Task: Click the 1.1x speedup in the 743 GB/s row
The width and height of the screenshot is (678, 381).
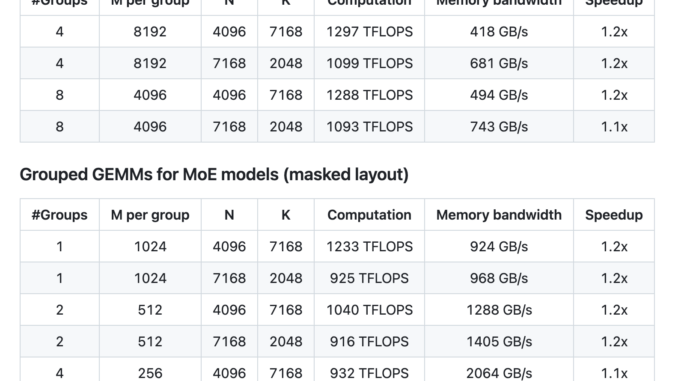Action: [614, 126]
